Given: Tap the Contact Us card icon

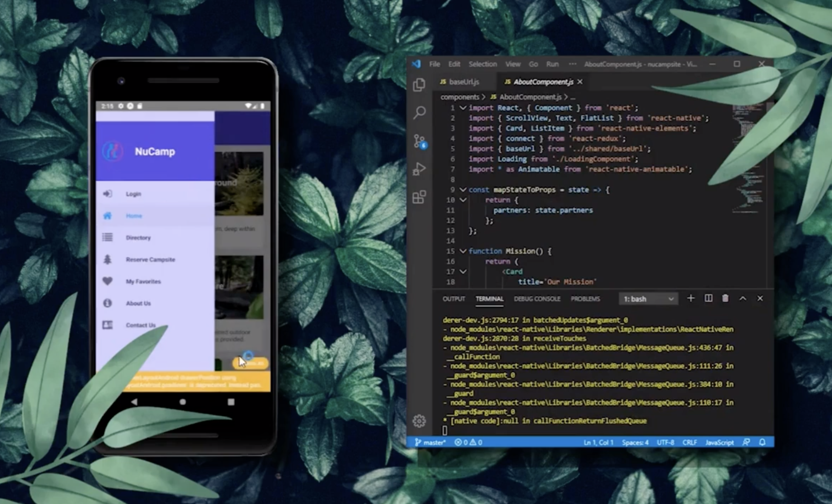Looking at the screenshot, I should pos(107,325).
